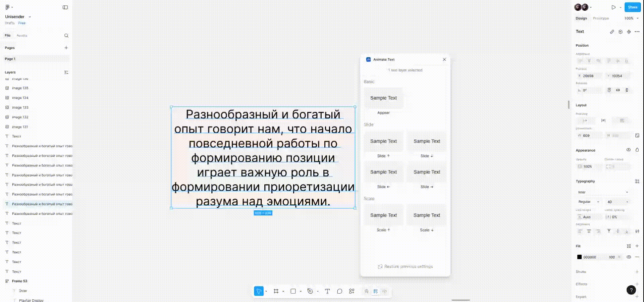This screenshot has height=302, width=644.
Task: Select the Pen tool in bottom toolbar
Action: 310,291
